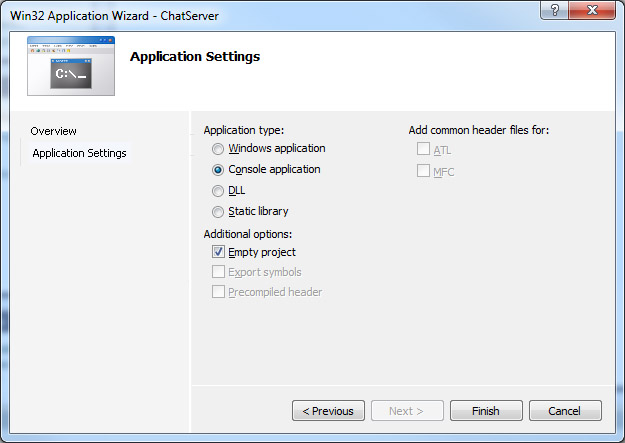Pick DLL as the application type
Screen dimensions: 625x443
(x=218, y=191)
